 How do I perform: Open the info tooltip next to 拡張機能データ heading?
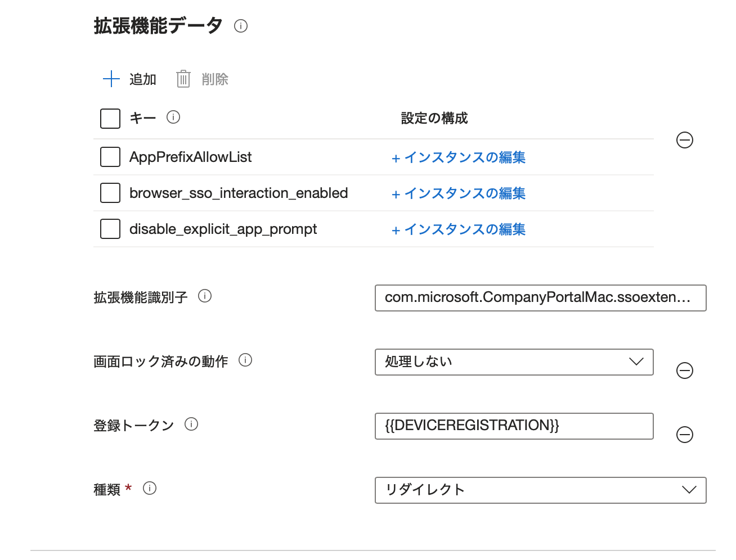[x=241, y=25]
